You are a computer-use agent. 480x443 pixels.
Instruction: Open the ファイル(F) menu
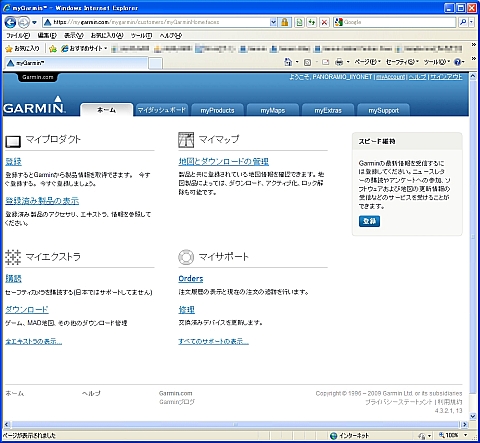[18, 35]
